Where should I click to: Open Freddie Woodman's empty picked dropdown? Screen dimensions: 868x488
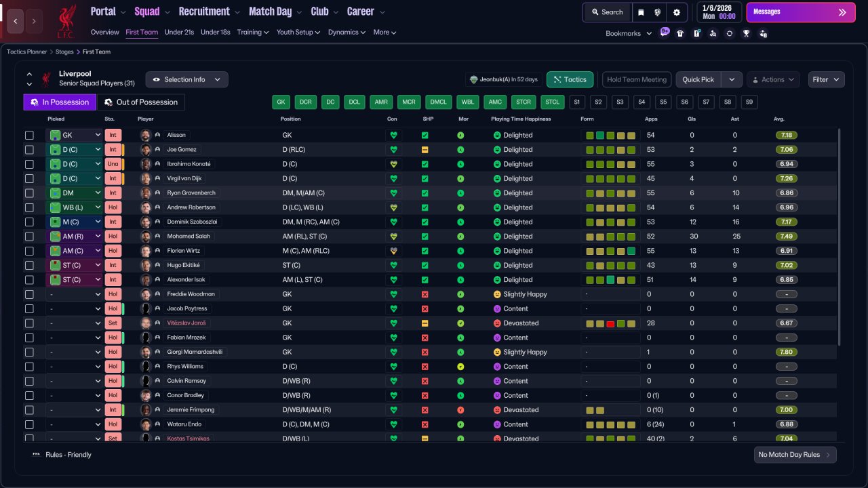tap(75, 294)
